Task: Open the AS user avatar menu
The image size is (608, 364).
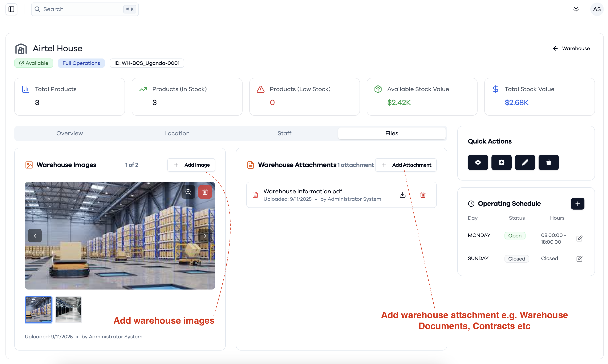Action: pyautogui.click(x=597, y=9)
